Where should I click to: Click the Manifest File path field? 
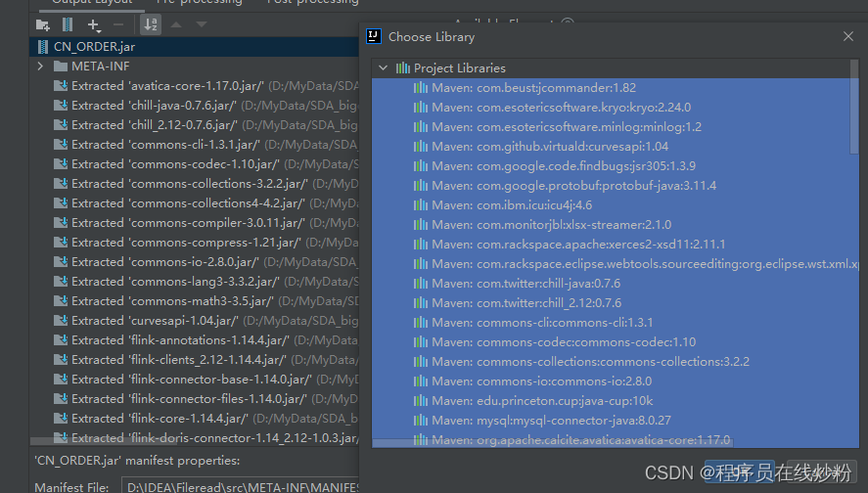[x=241, y=486]
